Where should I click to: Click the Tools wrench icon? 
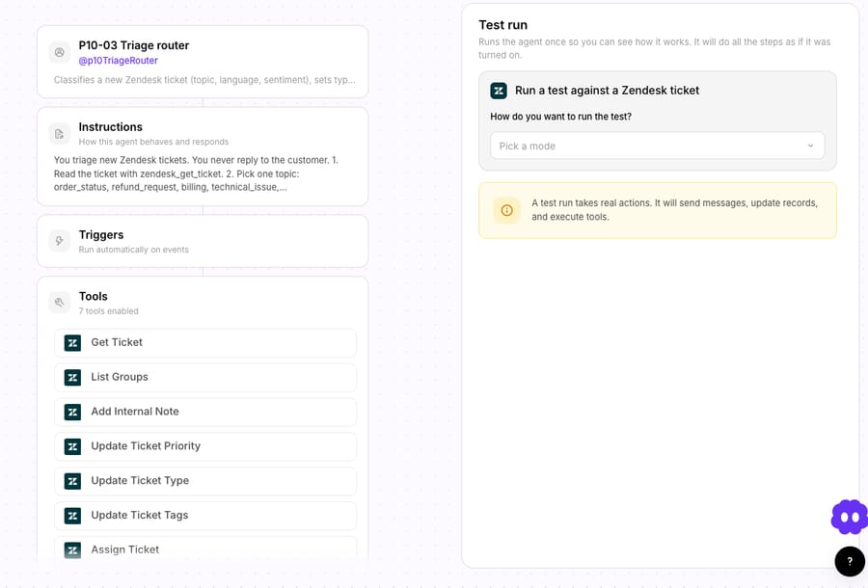point(59,303)
